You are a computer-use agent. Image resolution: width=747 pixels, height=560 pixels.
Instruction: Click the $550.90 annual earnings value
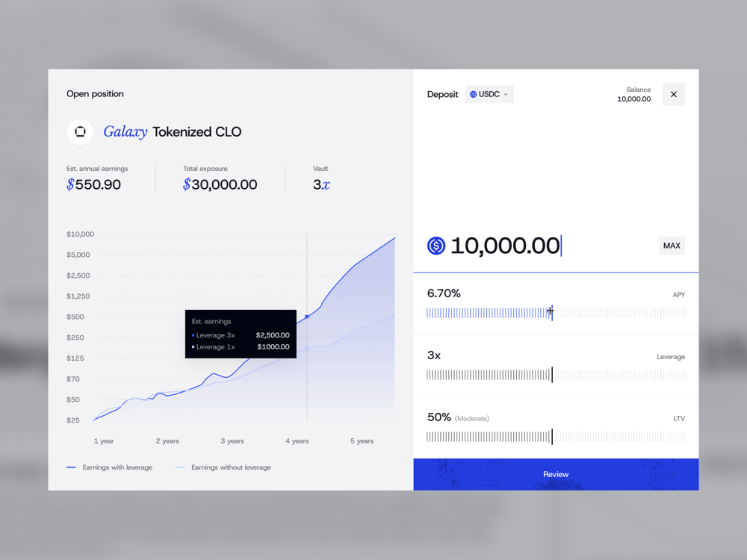94,184
